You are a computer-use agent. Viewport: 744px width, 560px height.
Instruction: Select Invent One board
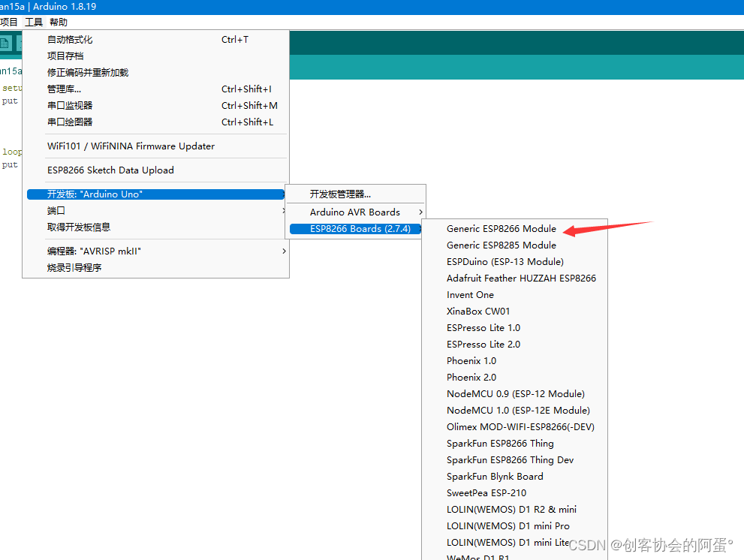pos(514,295)
